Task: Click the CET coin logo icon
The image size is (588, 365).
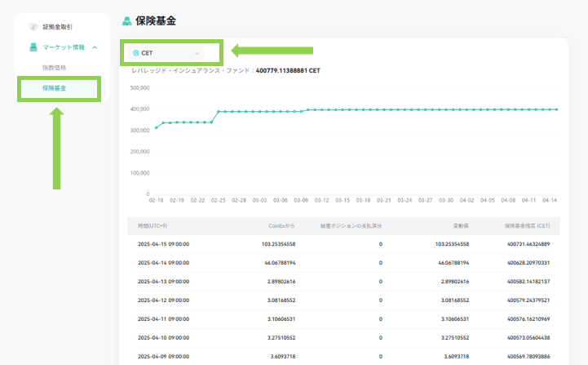Action: click(135, 53)
